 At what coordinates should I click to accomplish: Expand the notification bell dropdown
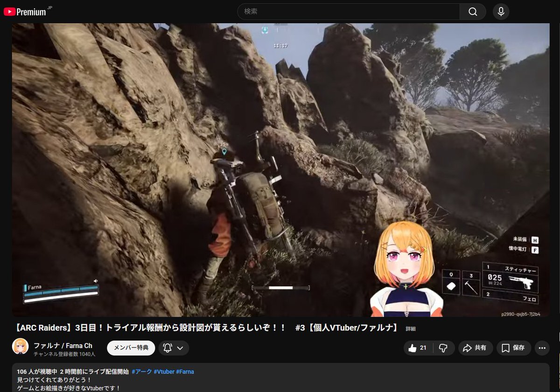[x=173, y=348]
